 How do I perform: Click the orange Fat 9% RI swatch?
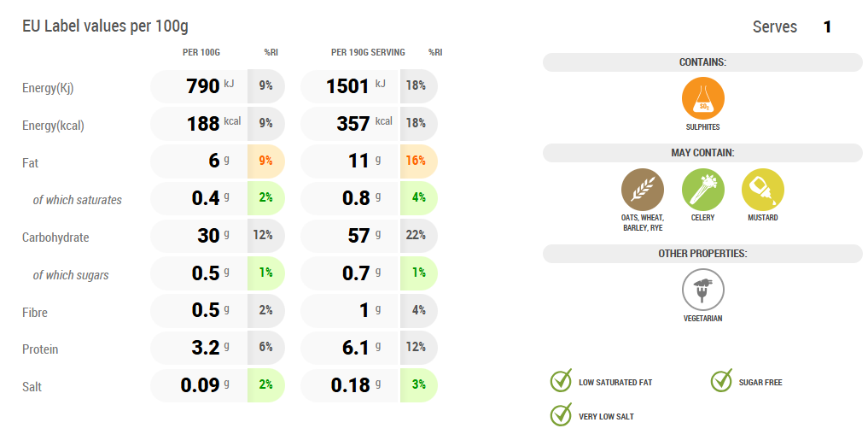click(x=265, y=161)
